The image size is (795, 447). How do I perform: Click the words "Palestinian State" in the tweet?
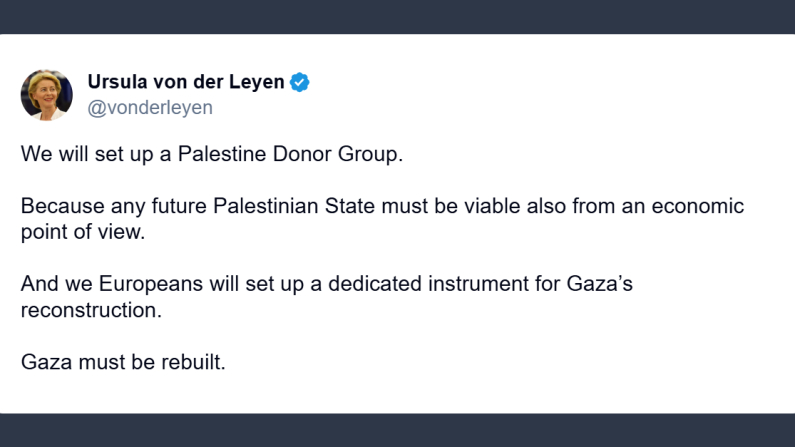point(284,207)
